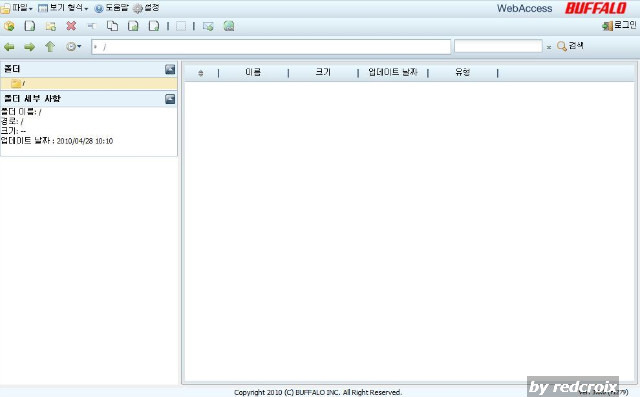Collapse the 폴더 panel
Viewport: 640px width, 397px height.
click(x=170, y=69)
